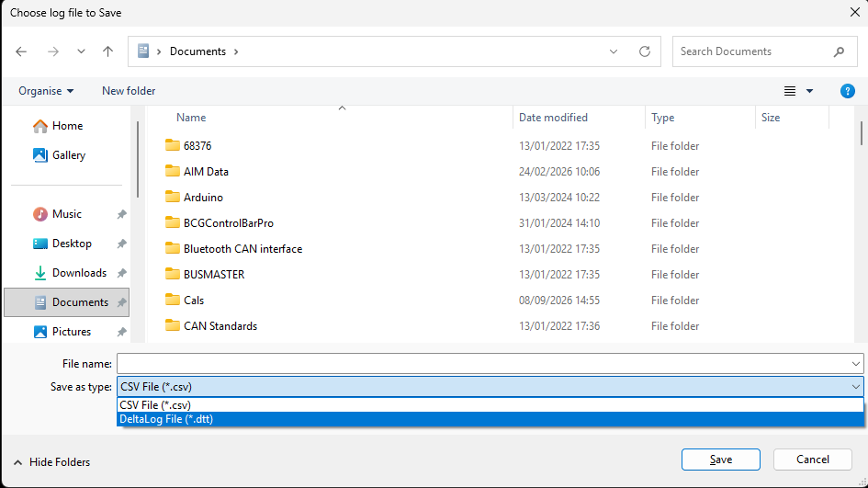
Task: Choose DeltaLog File (*.dtt) option
Action: (490, 419)
